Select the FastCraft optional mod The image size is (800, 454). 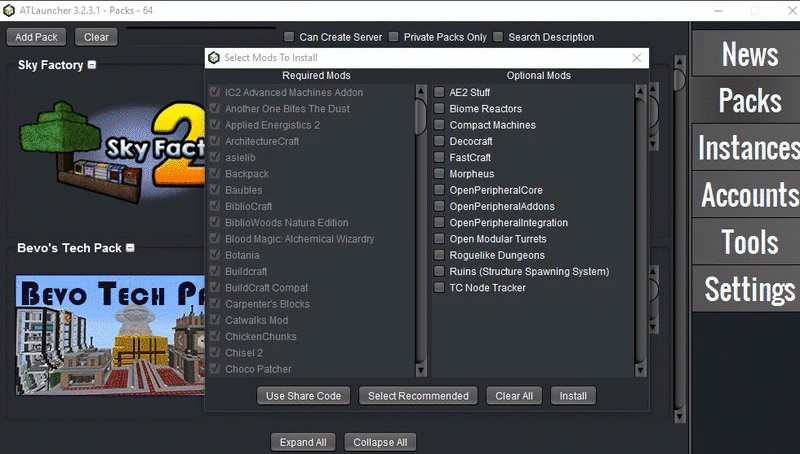[439, 157]
